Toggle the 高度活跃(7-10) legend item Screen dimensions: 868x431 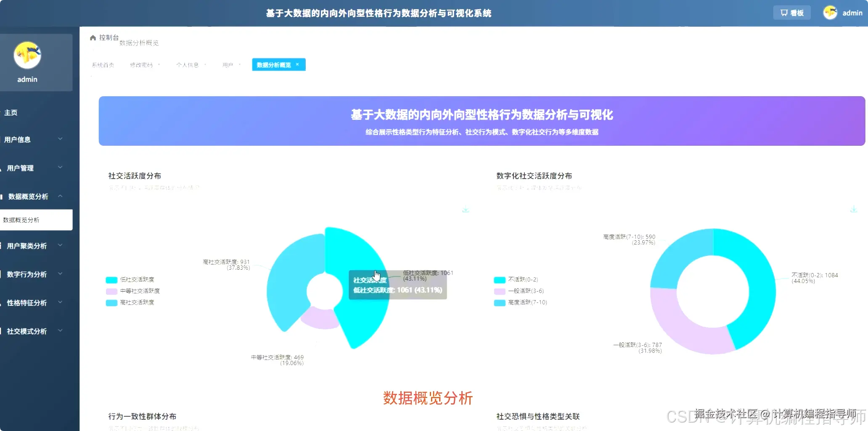[x=521, y=302]
